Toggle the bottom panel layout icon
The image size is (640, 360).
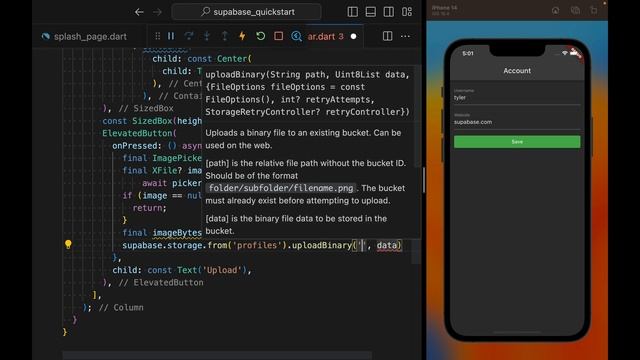pos(371,12)
